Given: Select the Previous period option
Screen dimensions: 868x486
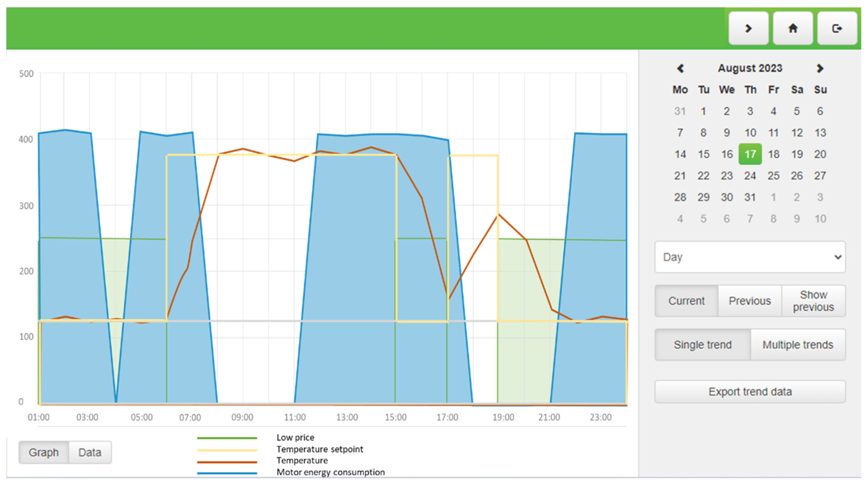Looking at the screenshot, I should (750, 301).
